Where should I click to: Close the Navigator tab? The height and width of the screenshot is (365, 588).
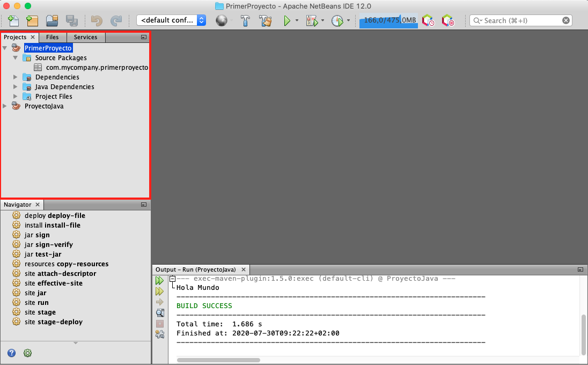[x=38, y=205]
